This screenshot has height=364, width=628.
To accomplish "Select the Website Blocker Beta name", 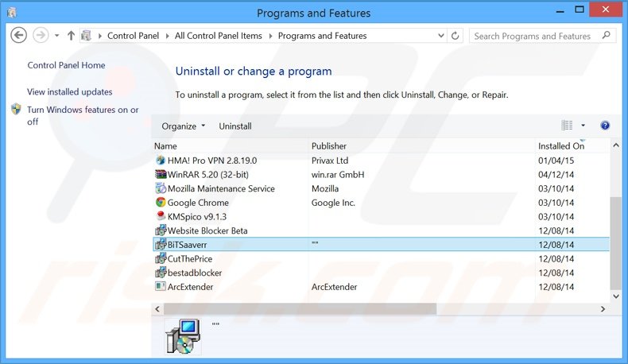I will point(207,230).
